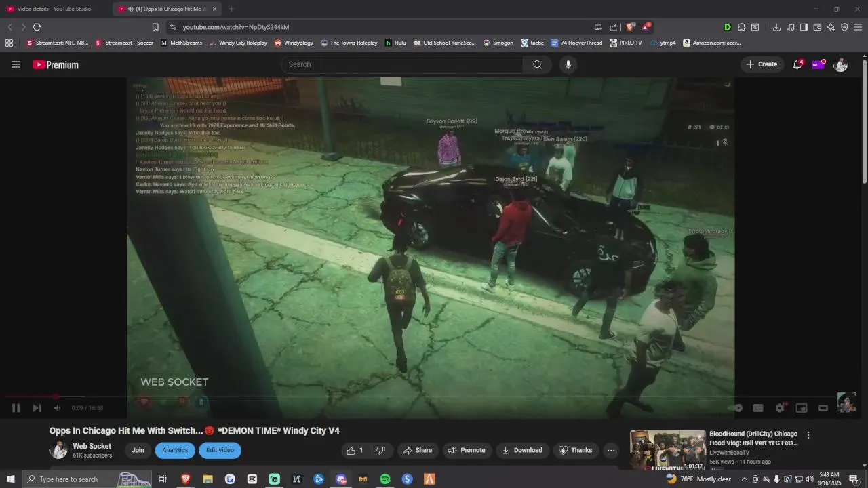This screenshot has height=488, width=868.
Task: Open the purple Premium benefits icon
Action: (x=818, y=64)
